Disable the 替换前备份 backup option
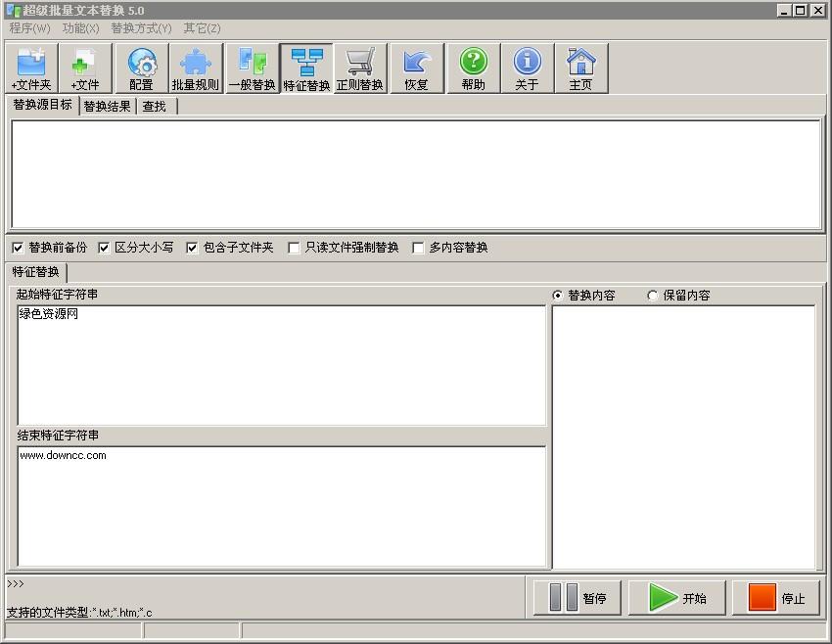This screenshot has width=832, height=644. tap(17, 248)
